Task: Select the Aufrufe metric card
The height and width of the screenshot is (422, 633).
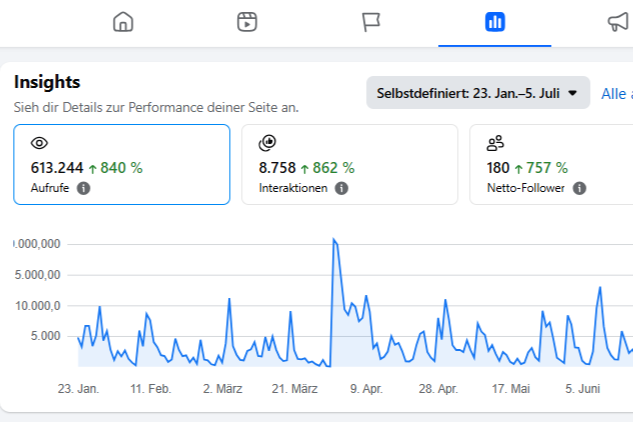Action: point(122,164)
